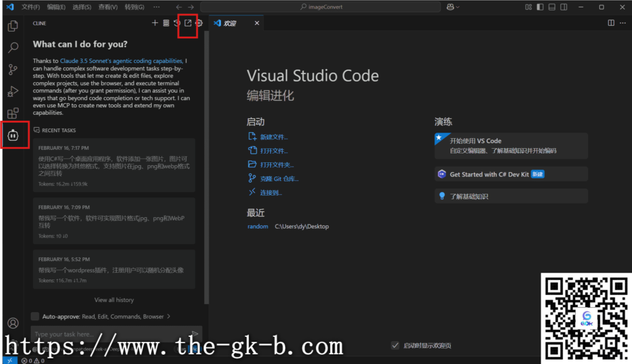This screenshot has height=364, width=632.
Task: Open the dropdown arrow next to Copilot icon
Action: click(457, 7)
